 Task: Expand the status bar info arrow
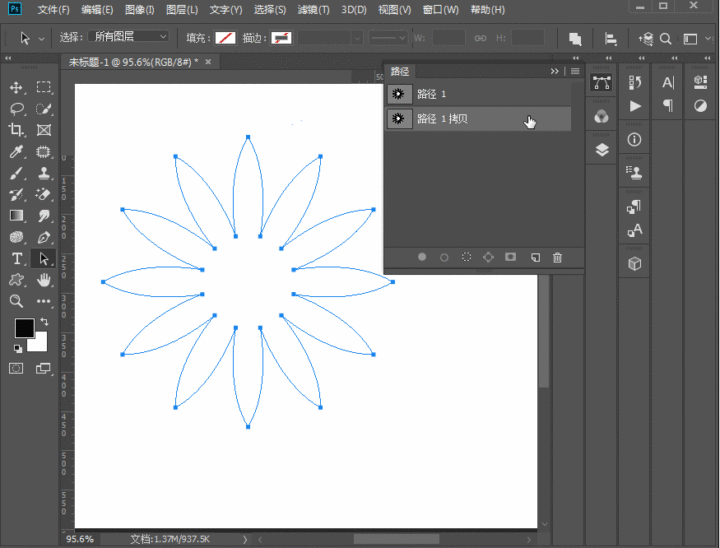pyautogui.click(x=245, y=539)
